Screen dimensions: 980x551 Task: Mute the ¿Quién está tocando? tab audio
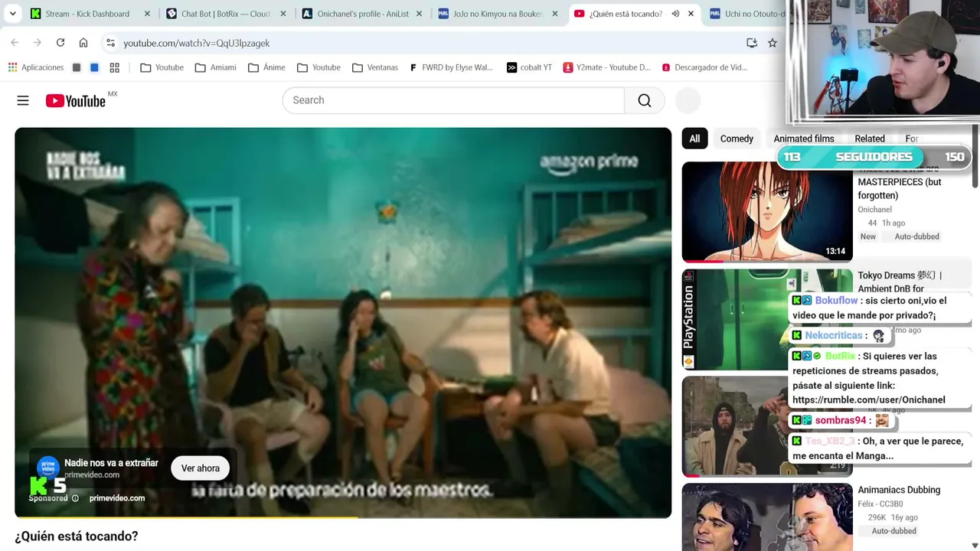click(675, 14)
